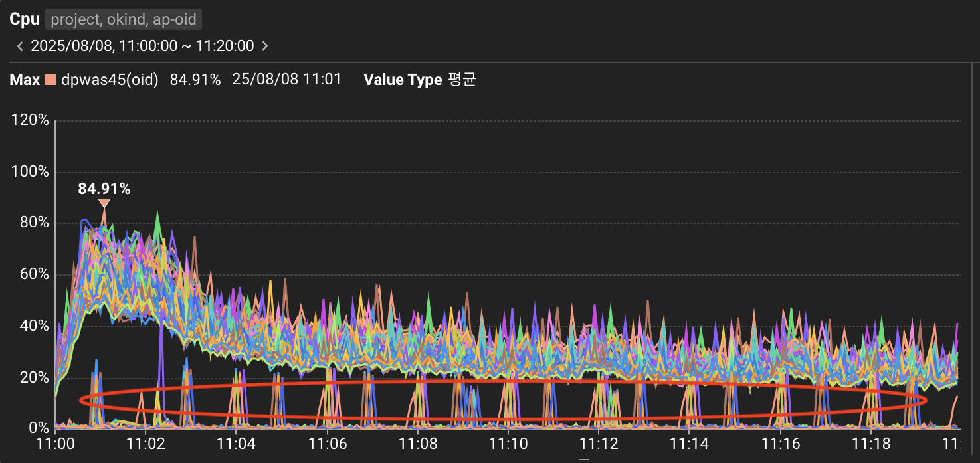
Task: Click the resize handle below the chart
Action: coord(583,459)
